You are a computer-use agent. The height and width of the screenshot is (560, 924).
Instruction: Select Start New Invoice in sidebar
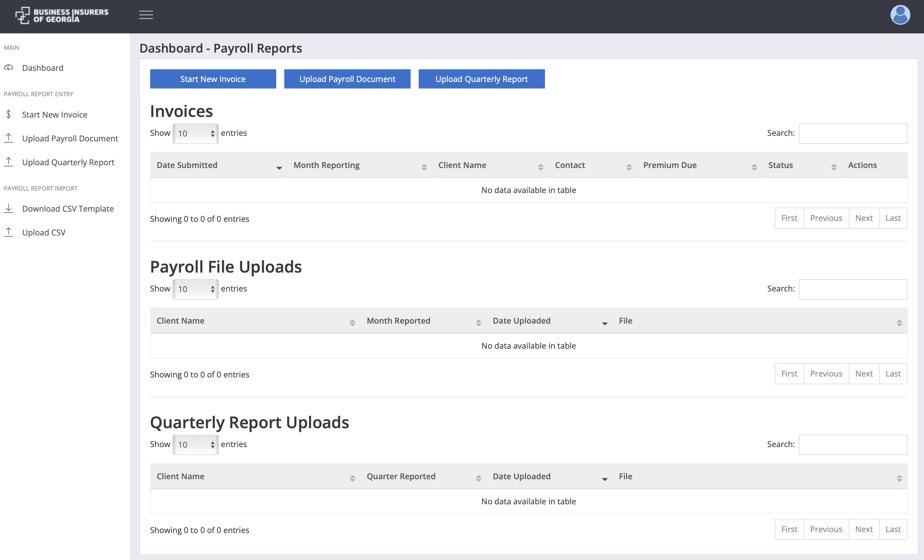click(55, 114)
